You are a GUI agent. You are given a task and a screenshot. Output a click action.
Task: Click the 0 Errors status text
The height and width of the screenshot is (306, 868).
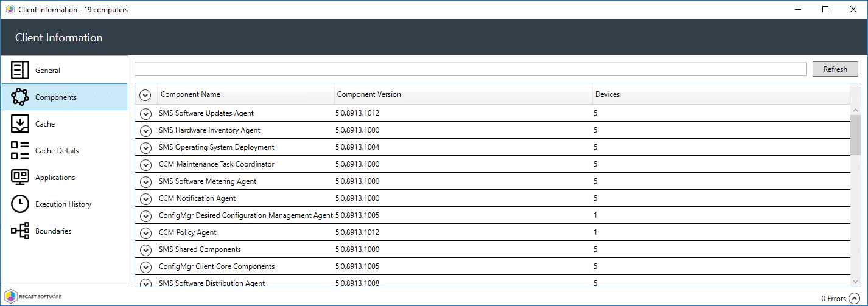point(833,298)
